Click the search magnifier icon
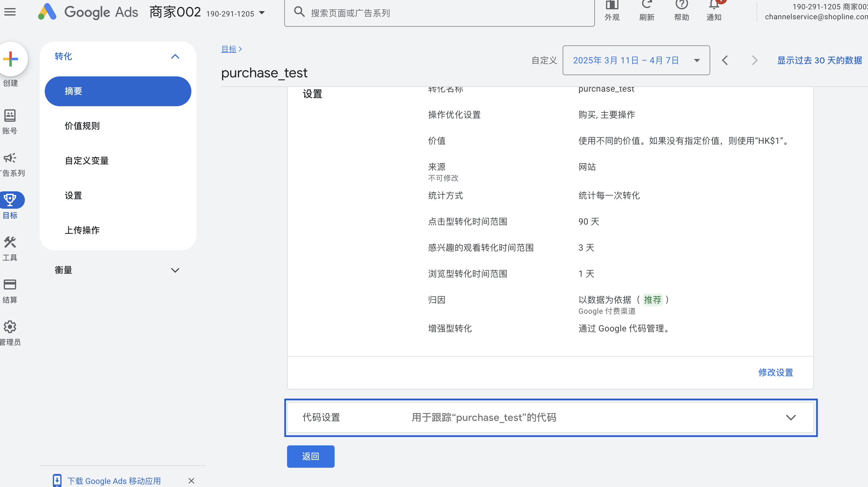Image resolution: width=868 pixels, height=487 pixels. pyautogui.click(x=299, y=12)
